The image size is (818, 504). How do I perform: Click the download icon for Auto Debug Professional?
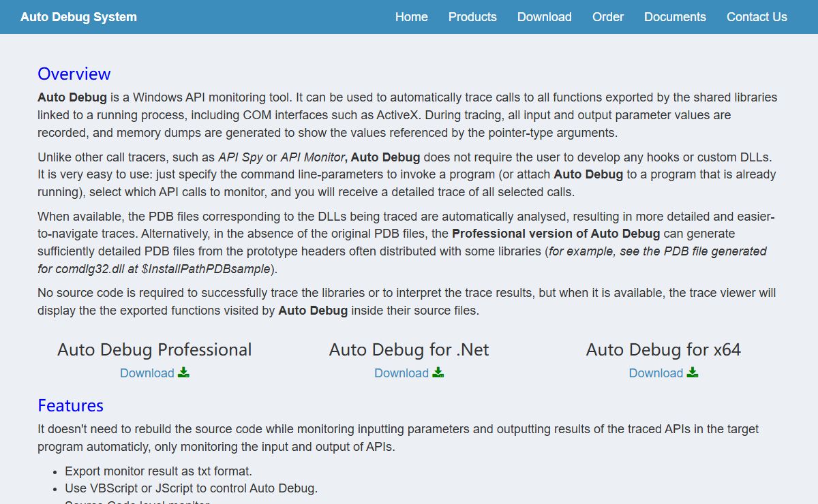click(x=183, y=373)
